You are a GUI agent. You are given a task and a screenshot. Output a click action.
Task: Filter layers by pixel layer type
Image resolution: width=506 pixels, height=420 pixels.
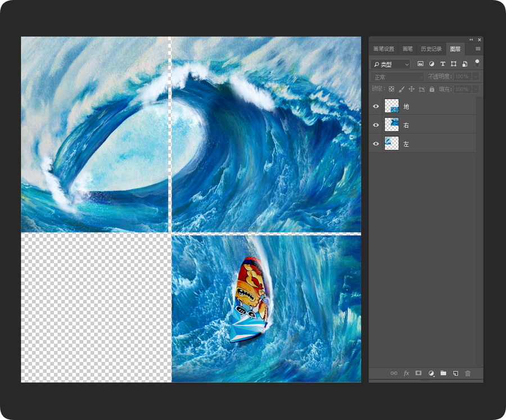[x=420, y=64]
